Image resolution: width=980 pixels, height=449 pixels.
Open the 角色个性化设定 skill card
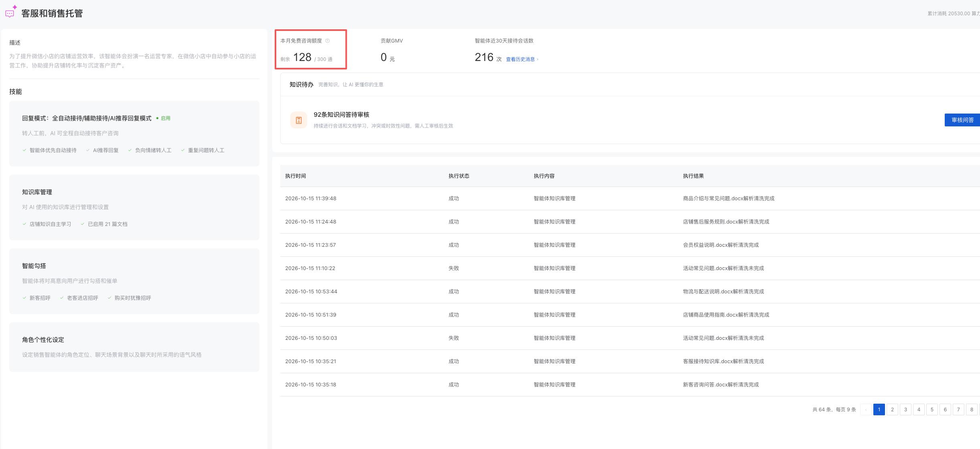pyautogui.click(x=134, y=347)
